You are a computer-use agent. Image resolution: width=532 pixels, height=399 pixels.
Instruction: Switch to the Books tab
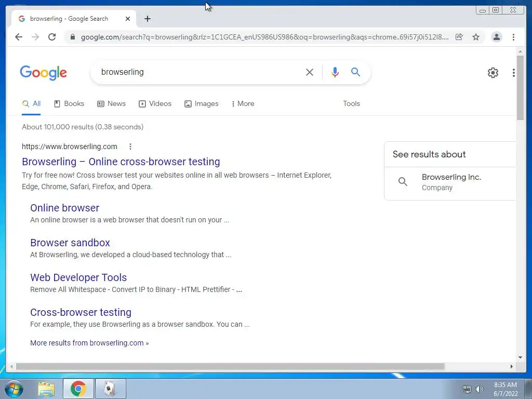click(x=69, y=104)
